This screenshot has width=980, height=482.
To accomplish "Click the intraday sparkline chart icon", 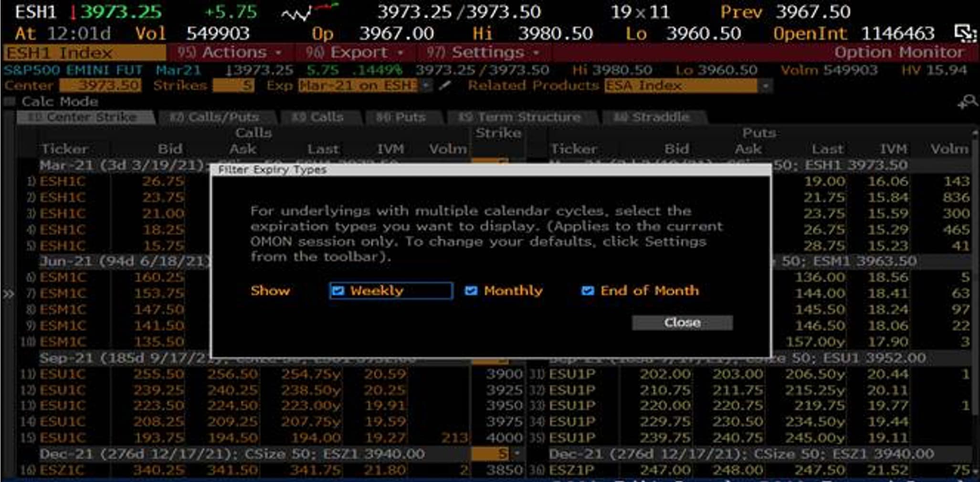I will 309,12.
